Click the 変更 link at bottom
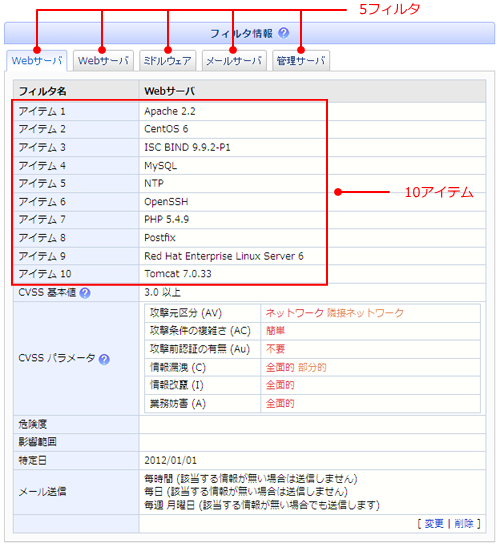The image size is (500, 547). pyautogui.click(x=434, y=524)
